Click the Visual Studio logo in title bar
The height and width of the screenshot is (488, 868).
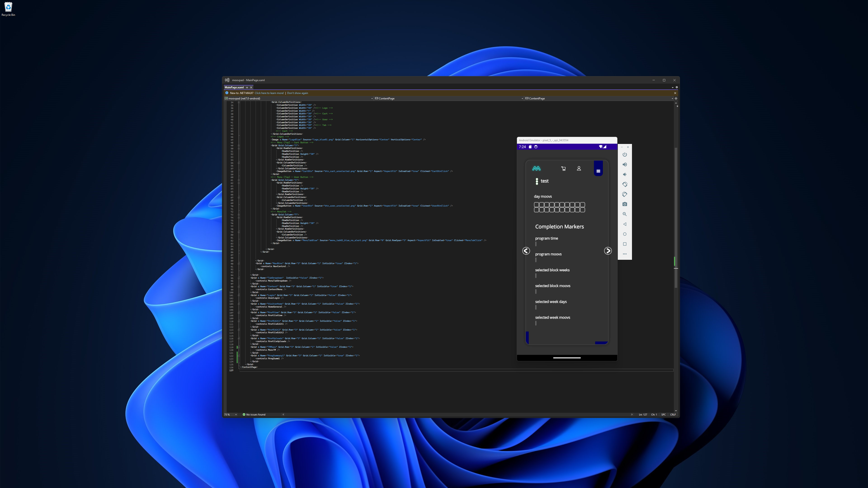point(227,80)
